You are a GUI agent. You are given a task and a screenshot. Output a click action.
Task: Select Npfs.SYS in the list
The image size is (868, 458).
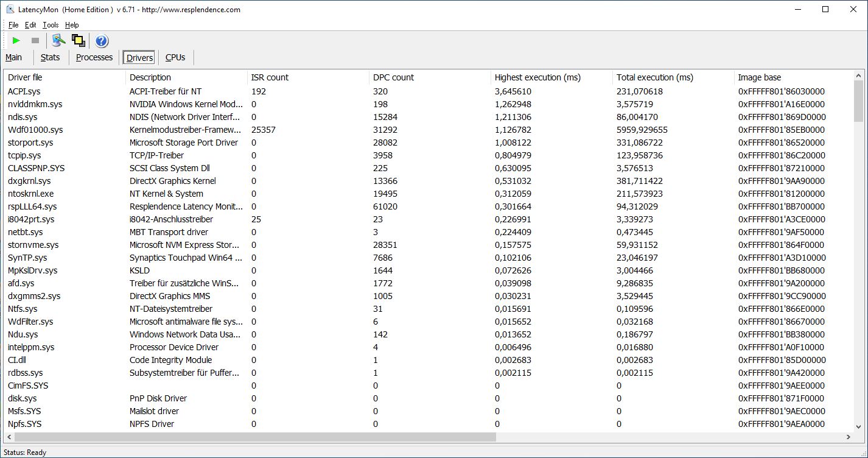[429, 424]
